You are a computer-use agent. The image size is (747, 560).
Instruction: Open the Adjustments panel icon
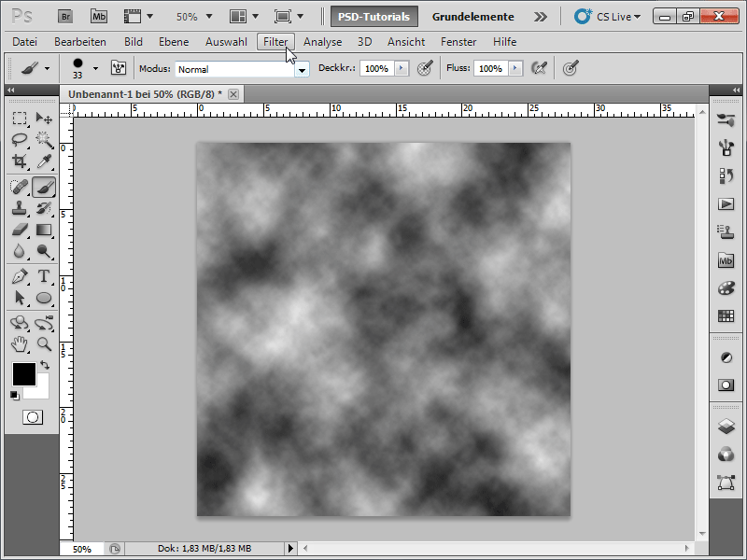726,357
